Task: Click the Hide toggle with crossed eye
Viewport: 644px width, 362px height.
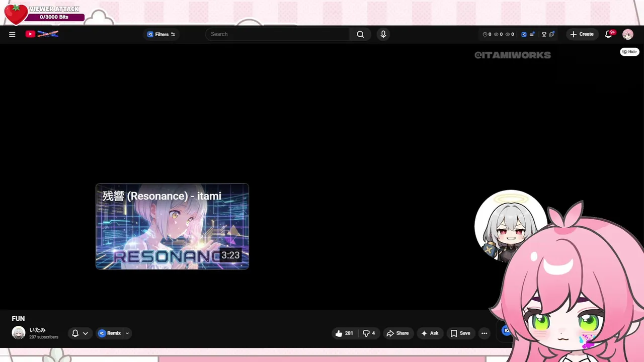Action: pyautogui.click(x=629, y=52)
